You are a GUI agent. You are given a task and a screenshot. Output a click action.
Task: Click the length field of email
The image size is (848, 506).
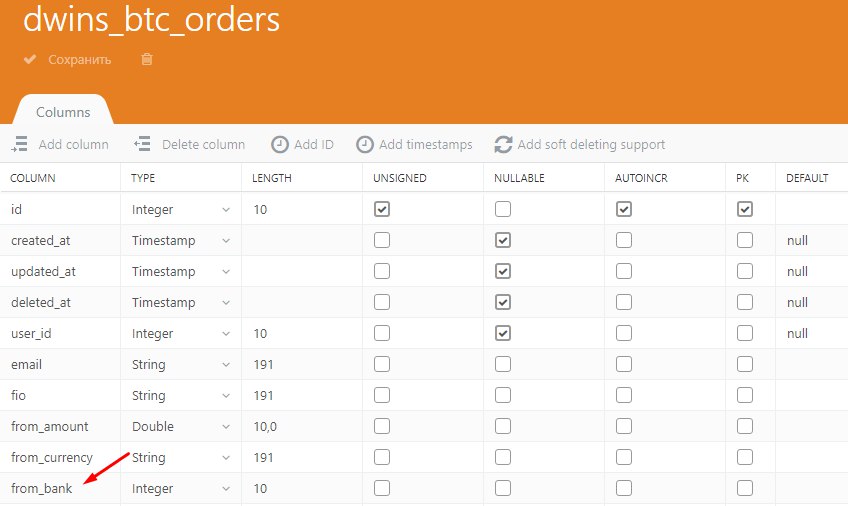(x=302, y=364)
